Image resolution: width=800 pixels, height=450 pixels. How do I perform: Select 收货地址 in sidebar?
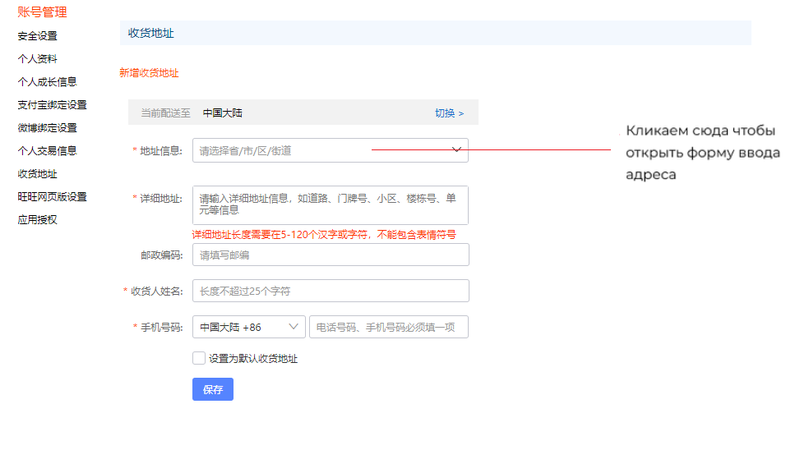37,174
